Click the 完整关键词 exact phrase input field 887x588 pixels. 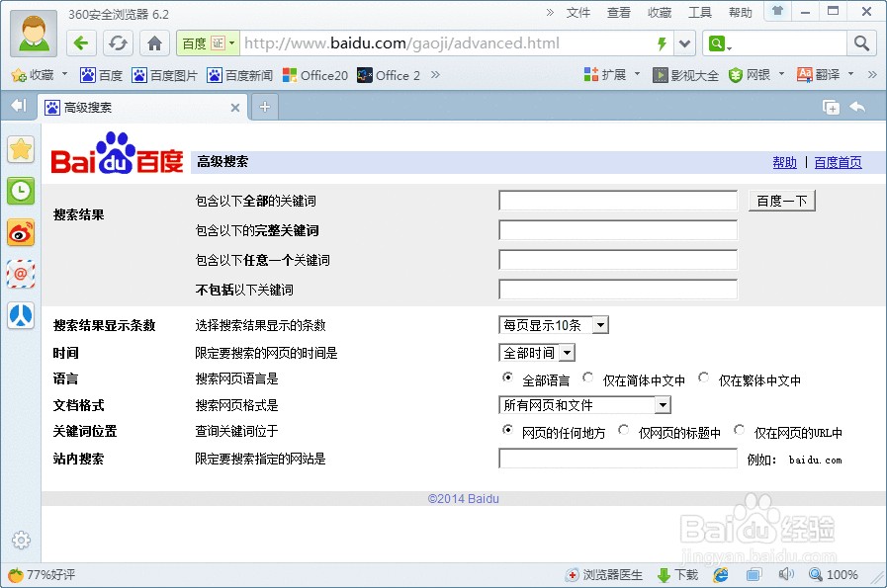[618, 230]
